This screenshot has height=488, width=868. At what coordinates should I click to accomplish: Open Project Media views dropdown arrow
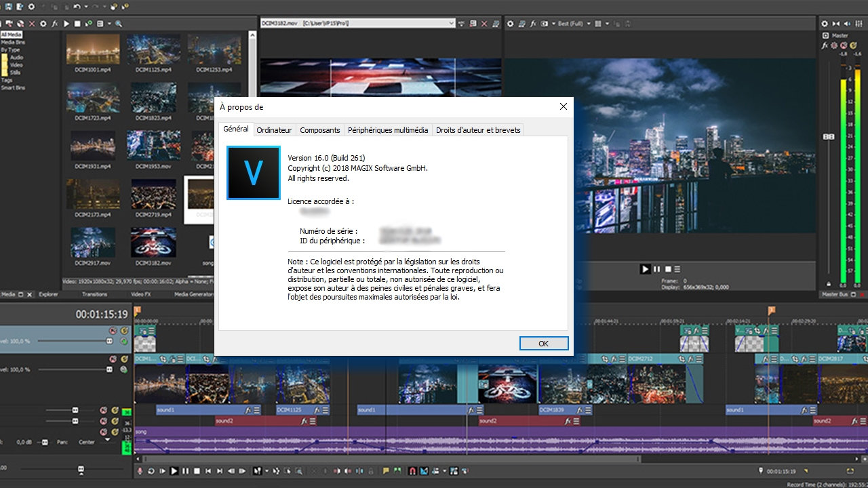tap(109, 24)
